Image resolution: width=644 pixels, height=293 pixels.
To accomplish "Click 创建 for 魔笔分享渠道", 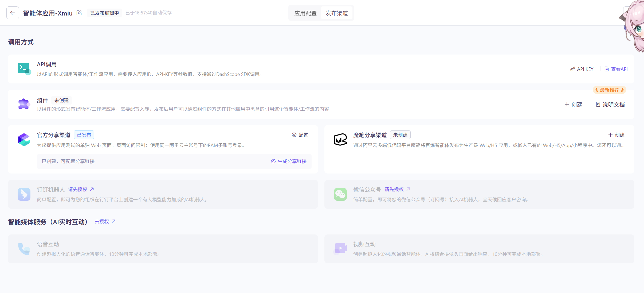I will (x=616, y=135).
